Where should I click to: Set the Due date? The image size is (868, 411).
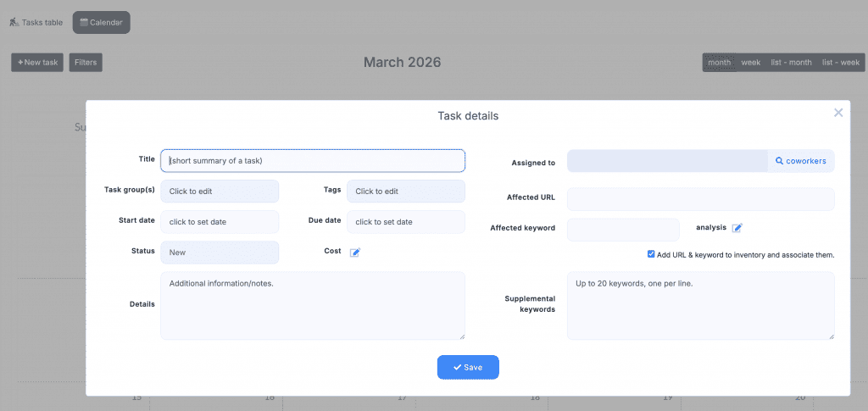coord(405,222)
